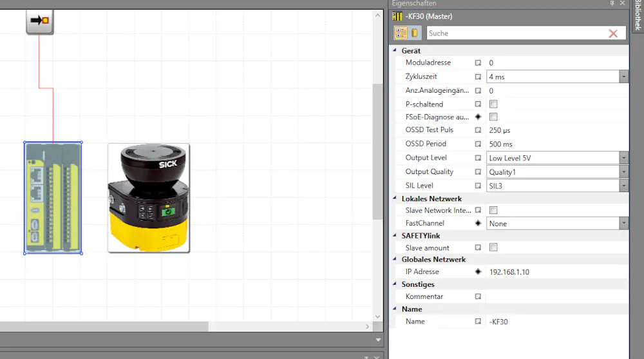Image resolution: width=644 pixels, height=359 pixels.
Task: Click the Output Quality property marker icon
Action: click(x=478, y=172)
